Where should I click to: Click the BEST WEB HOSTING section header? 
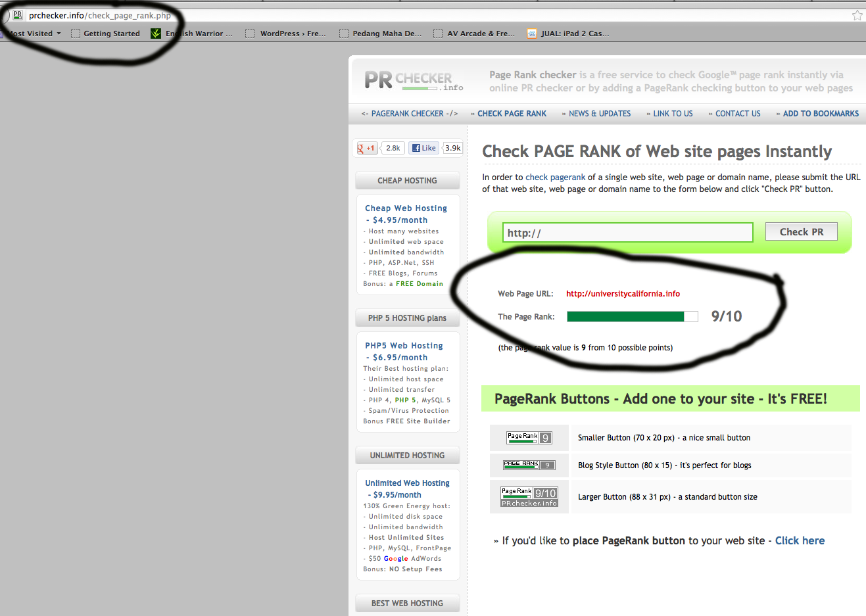[x=408, y=604]
